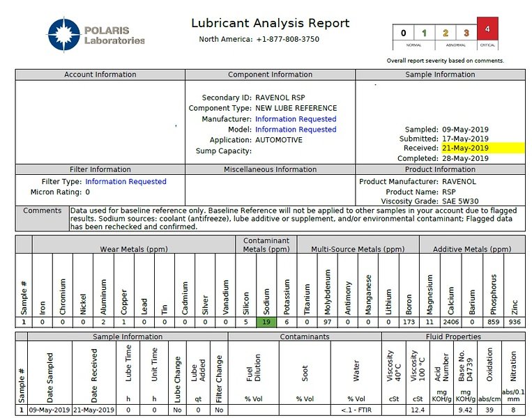Click the Fuel Dilution column header

tap(253, 372)
